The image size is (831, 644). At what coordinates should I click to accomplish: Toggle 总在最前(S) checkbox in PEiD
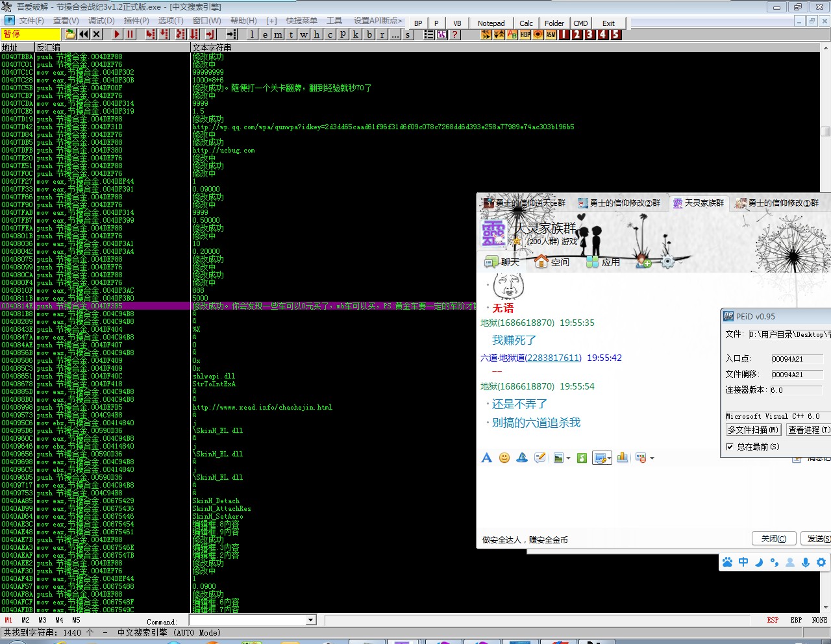(x=730, y=447)
